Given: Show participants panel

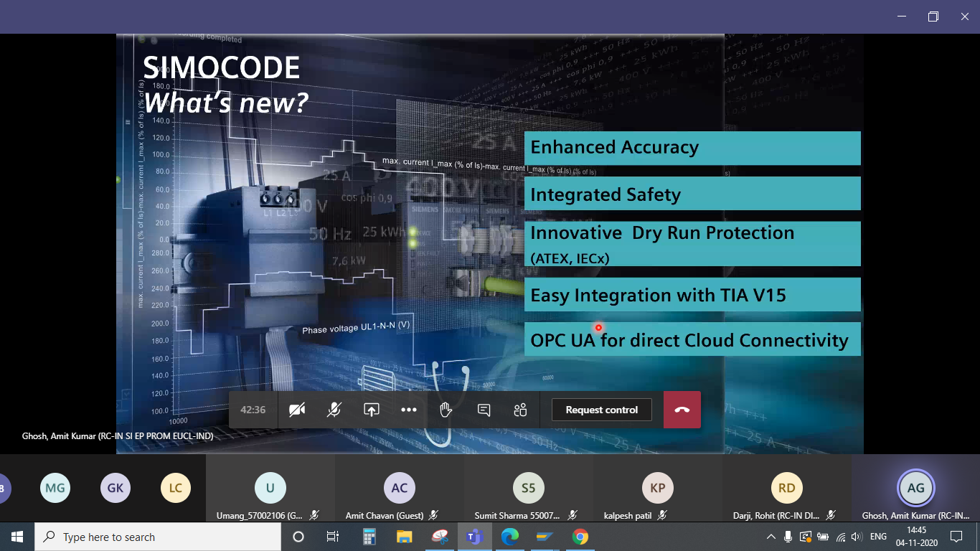Looking at the screenshot, I should click(521, 410).
